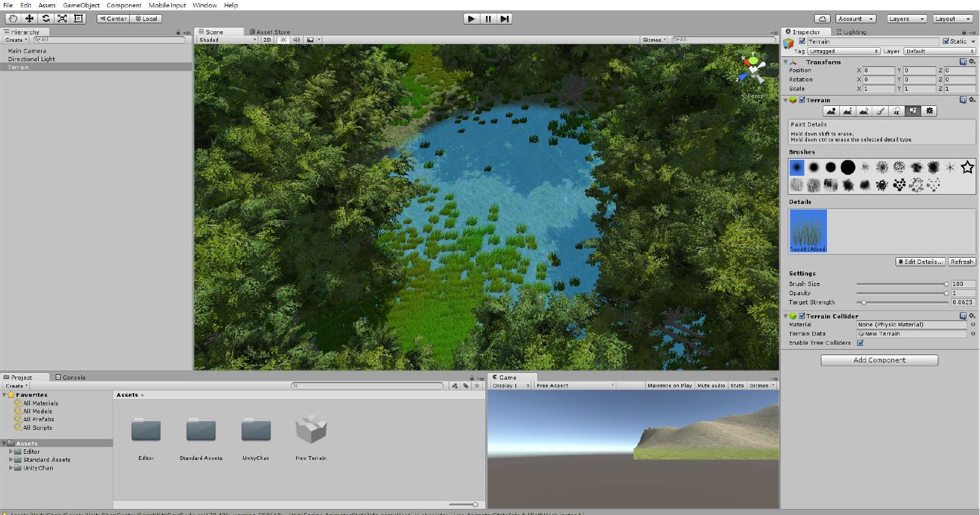Select the Raise/Lower Terrain tool
This screenshot has width=980, height=515.
point(831,111)
